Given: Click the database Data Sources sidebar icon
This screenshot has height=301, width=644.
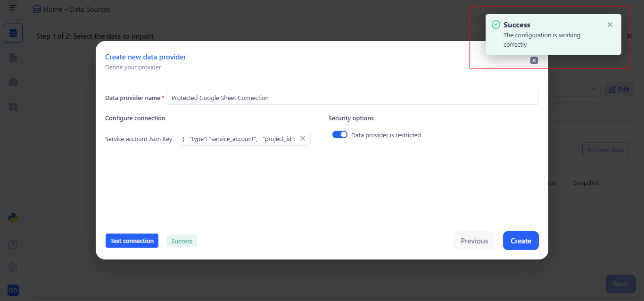Looking at the screenshot, I should (13, 33).
